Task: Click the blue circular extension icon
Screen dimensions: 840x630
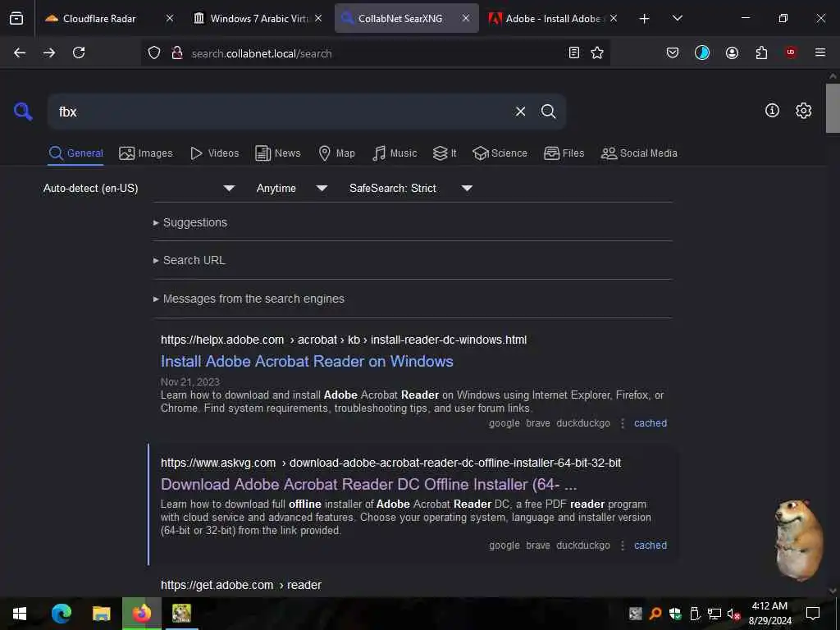Action: tap(702, 52)
